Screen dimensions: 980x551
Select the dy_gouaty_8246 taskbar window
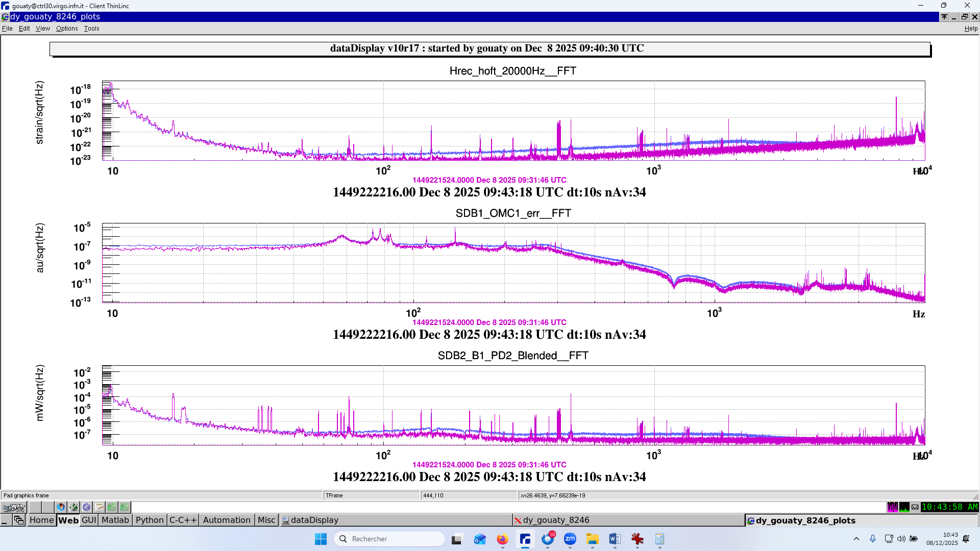coord(556,520)
